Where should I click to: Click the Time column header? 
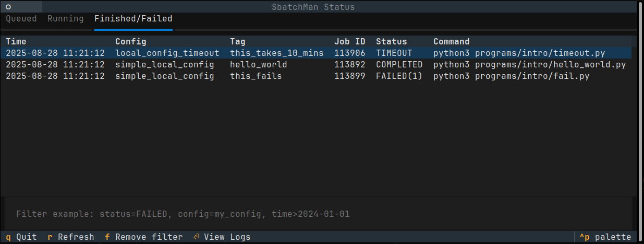click(x=16, y=42)
